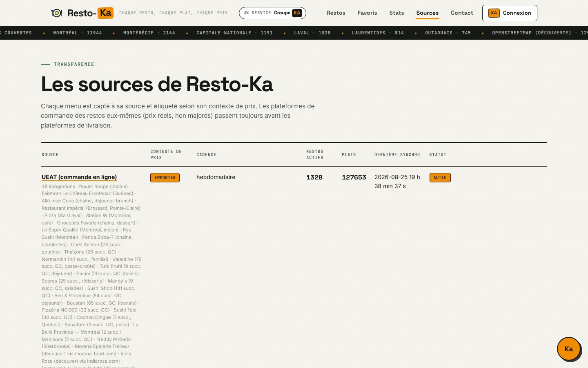Click the 127653 plats value
Viewport: 588px width, 368px height.
[x=354, y=177]
